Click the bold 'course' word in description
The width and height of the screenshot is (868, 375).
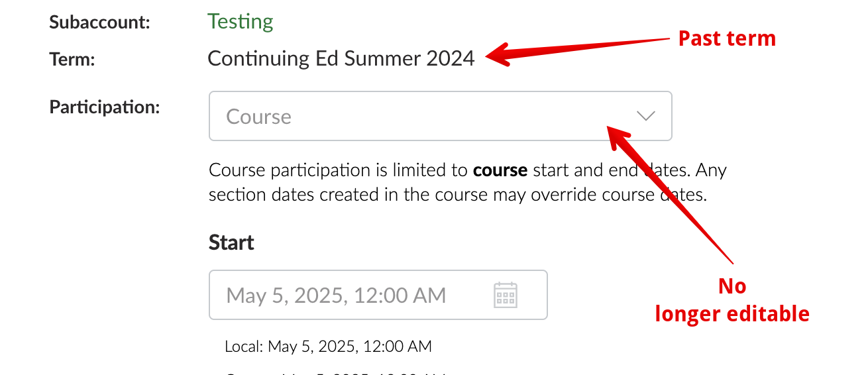(500, 170)
